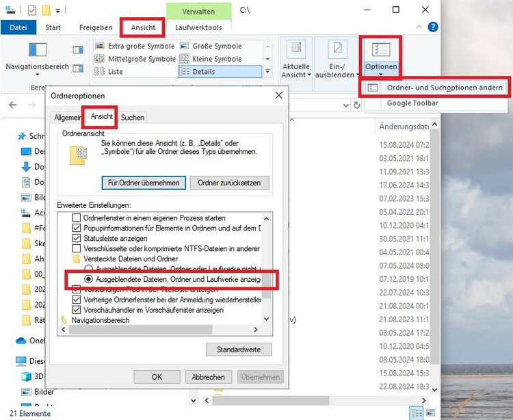Select Schnellzugriff star icon
Viewport: 513px width, 420px height.
click(x=22, y=136)
